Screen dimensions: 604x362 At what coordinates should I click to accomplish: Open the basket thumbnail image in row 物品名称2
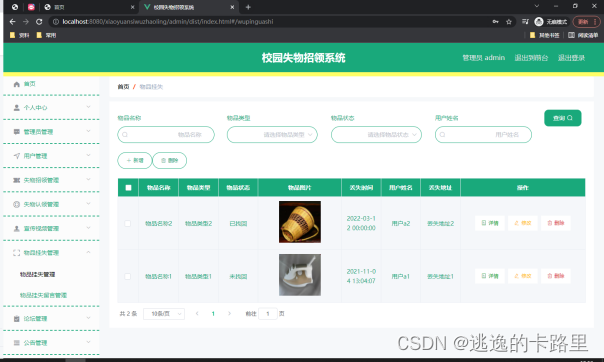(300, 222)
